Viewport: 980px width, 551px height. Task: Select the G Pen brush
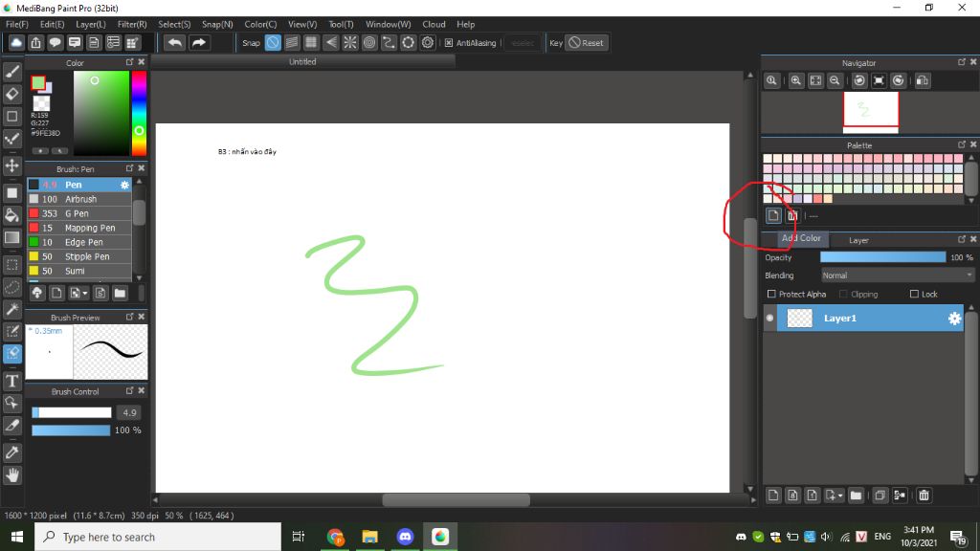[79, 213]
